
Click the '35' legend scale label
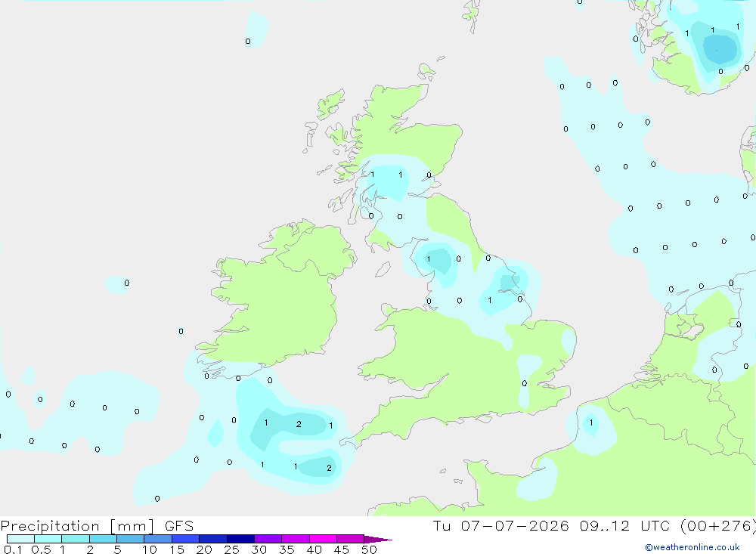click(287, 549)
